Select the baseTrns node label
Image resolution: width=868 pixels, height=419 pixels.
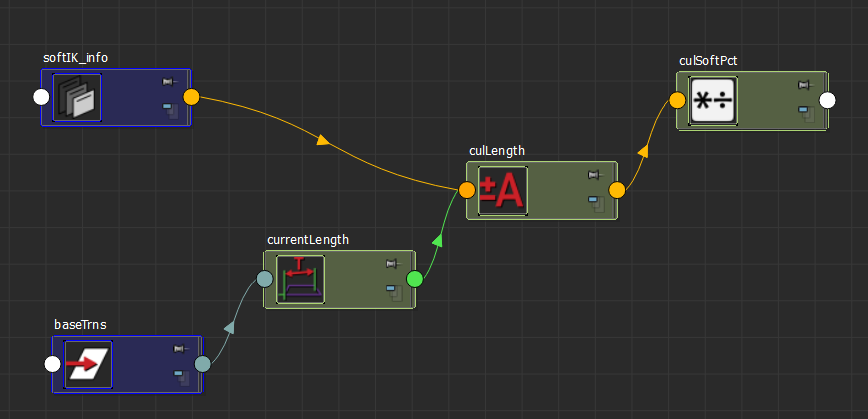[80, 324]
